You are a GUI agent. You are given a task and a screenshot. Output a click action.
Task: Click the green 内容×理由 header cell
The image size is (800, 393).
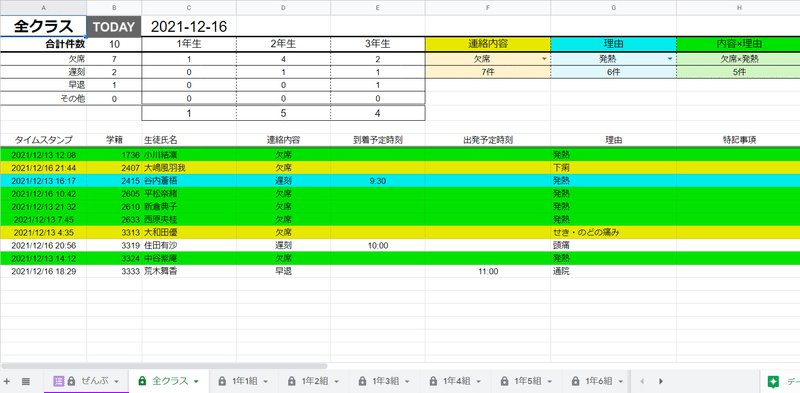pyautogui.click(x=738, y=44)
